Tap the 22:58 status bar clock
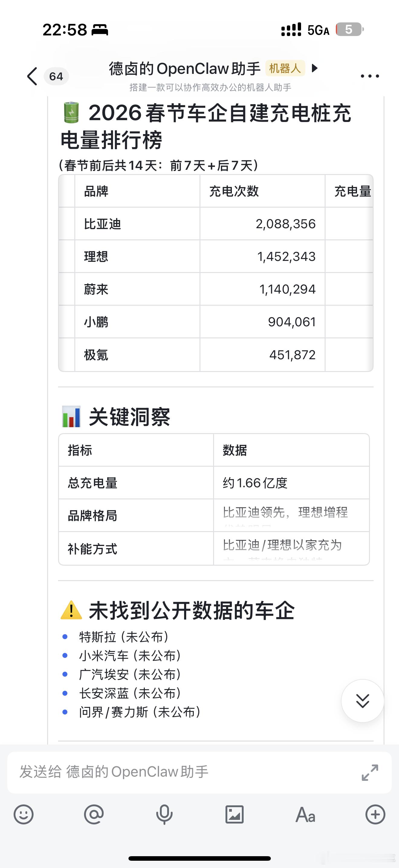This screenshot has width=399, height=868. click(65, 30)
